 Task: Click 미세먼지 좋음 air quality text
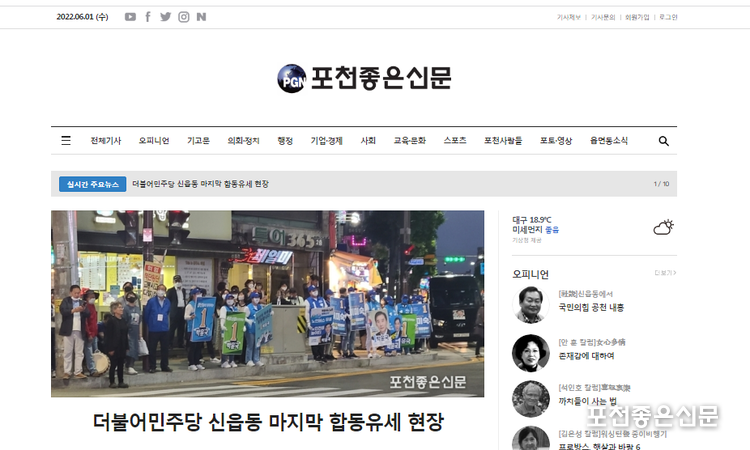click(x=536, y=230)
